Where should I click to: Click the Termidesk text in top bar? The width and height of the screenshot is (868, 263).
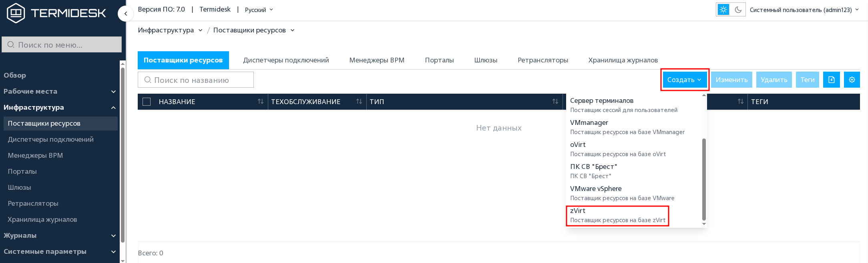click(x=215, y=9)
